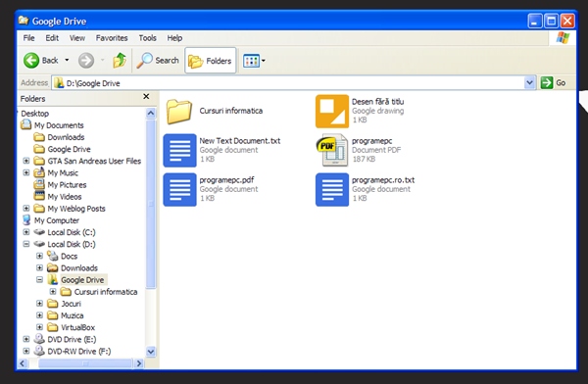Select My Weblog Posts folder
588x384 pixels.
(x=76, y=209)
